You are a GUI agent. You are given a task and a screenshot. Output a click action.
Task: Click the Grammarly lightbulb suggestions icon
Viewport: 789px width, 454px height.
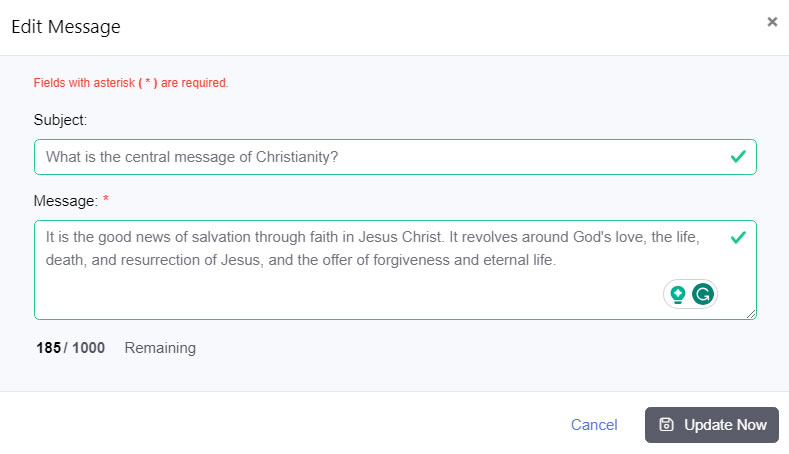(678, 294)
